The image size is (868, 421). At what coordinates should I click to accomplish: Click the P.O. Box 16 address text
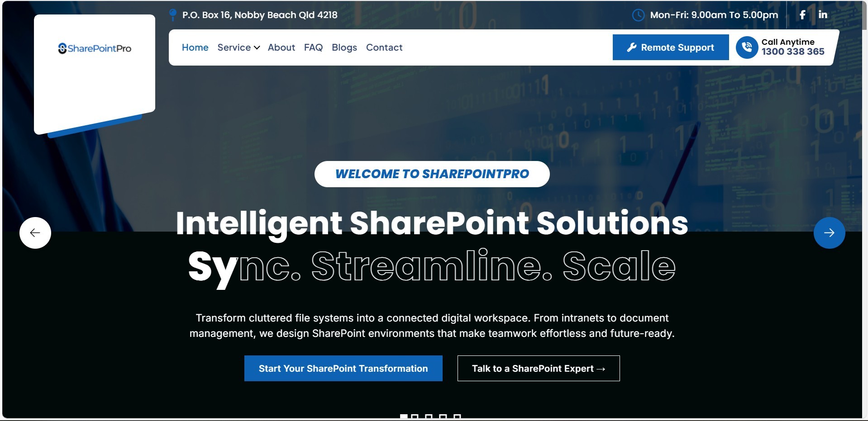coord(260,15)
